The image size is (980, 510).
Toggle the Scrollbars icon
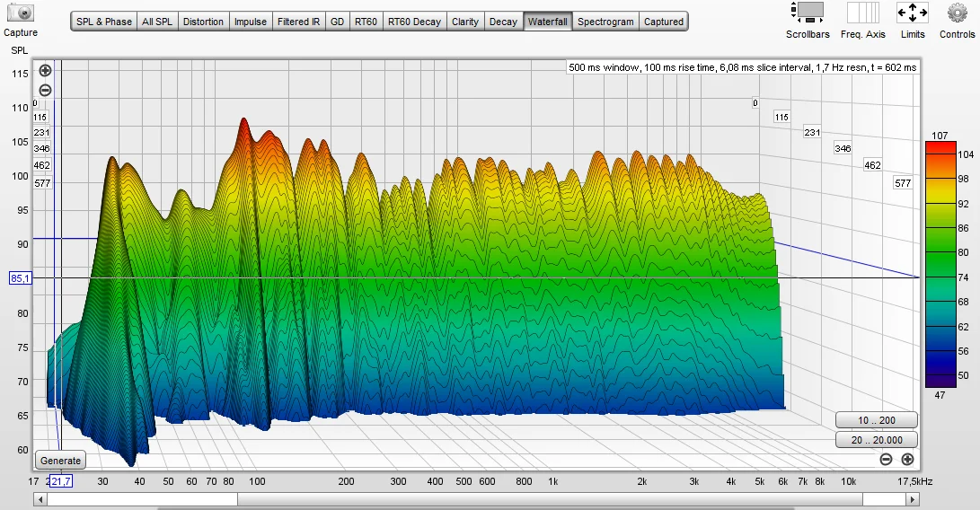click(807, 13)
